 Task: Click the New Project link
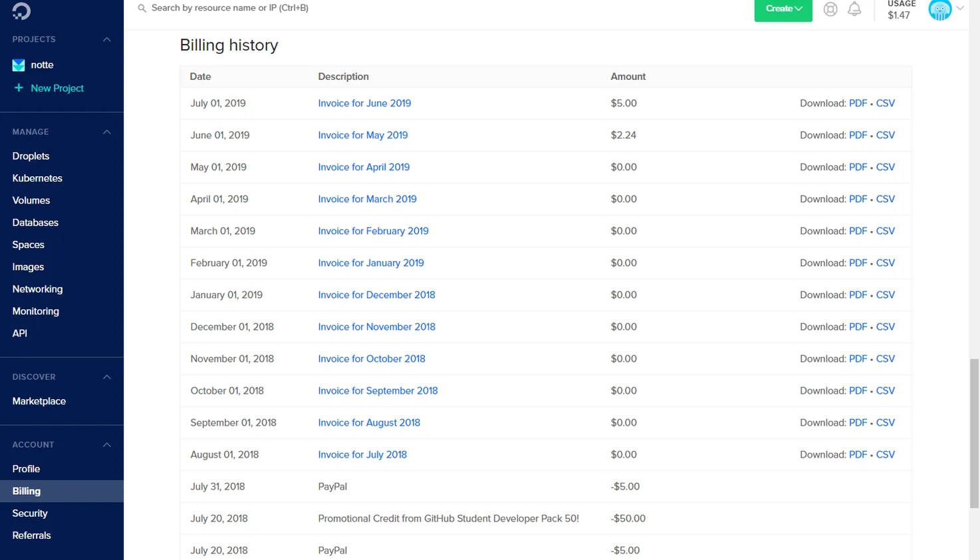(57, 88)
